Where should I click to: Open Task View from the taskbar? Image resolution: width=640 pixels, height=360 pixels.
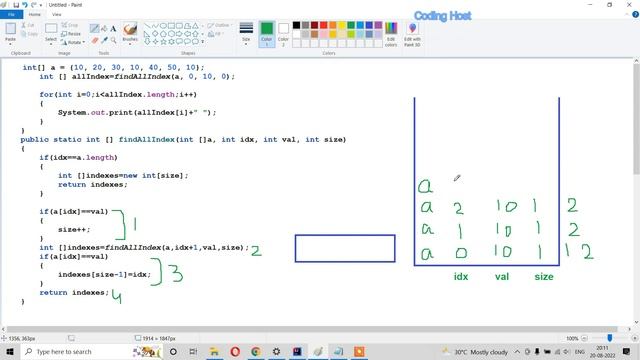(x=193, y=351)
